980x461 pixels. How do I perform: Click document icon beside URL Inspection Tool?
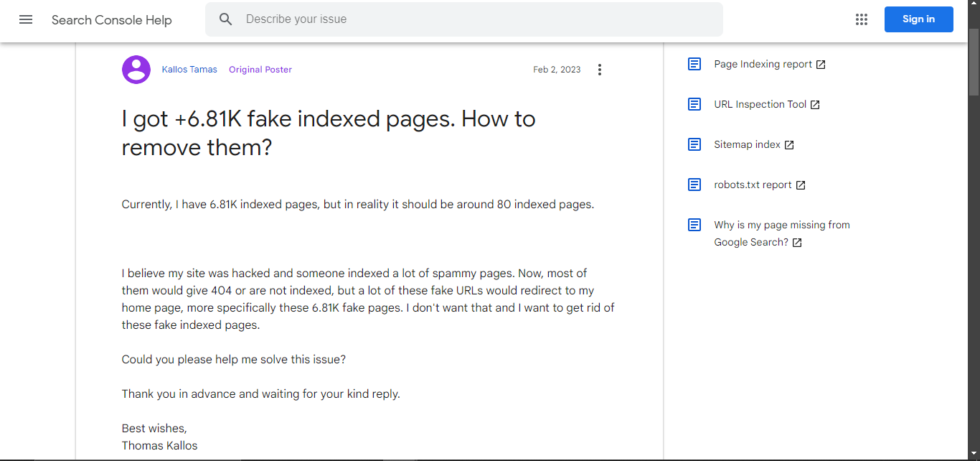point(694,104)
